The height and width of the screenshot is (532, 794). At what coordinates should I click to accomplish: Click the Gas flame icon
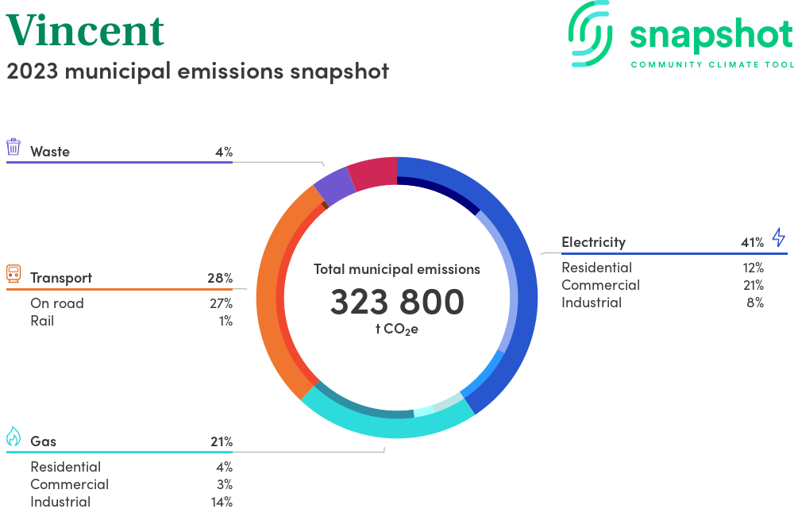13,437
